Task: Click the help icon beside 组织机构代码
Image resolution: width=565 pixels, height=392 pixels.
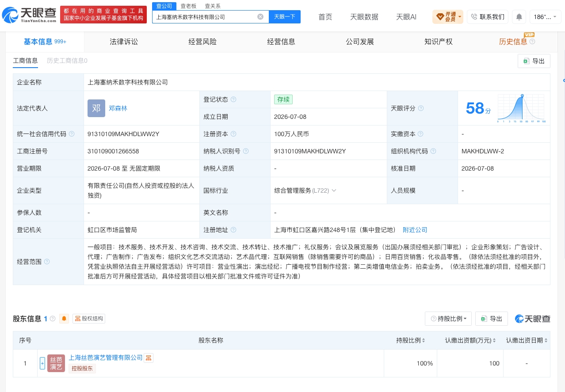Action: (433, 151)
